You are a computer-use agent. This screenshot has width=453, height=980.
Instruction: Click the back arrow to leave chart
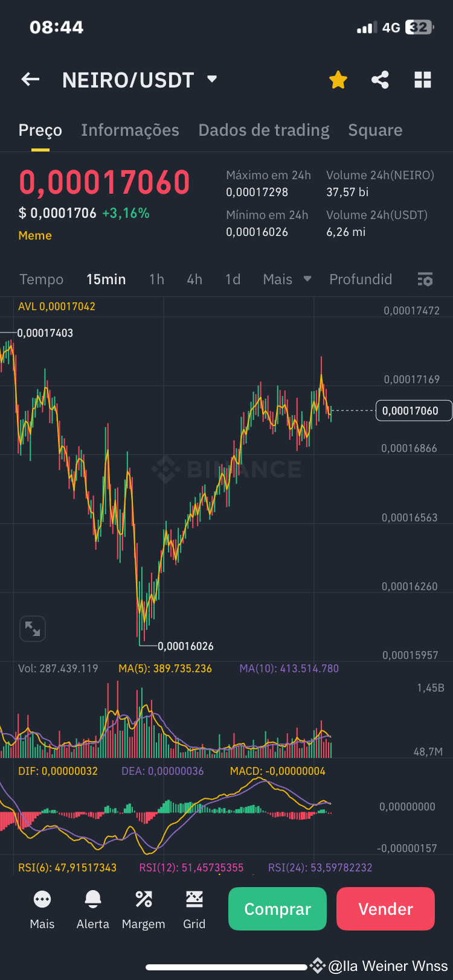30,79
